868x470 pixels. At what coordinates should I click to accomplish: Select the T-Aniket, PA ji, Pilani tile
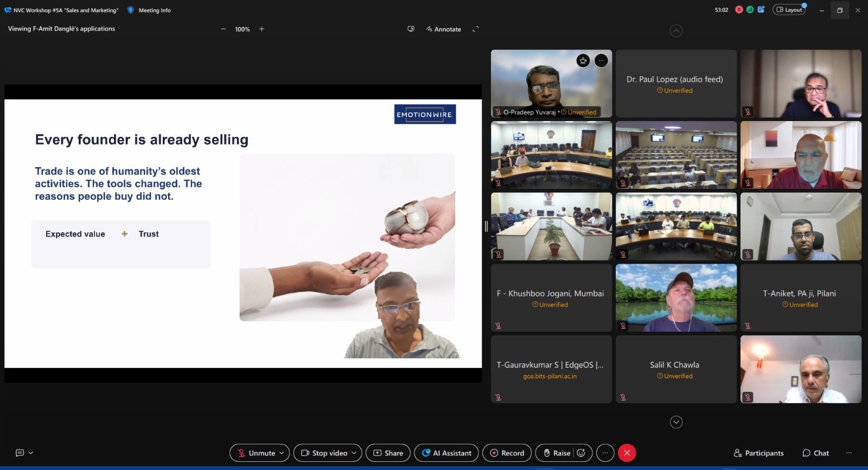801,298
